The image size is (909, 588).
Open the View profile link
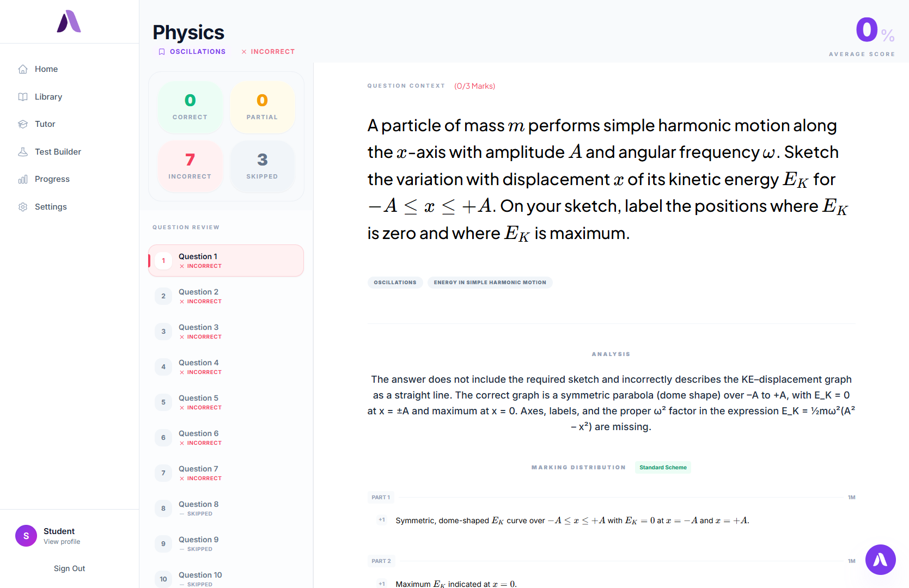pos(62,542)
